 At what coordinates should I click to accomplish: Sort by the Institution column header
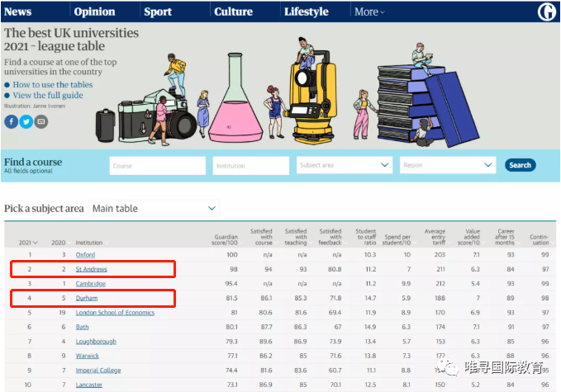click(x=89, y=243)
